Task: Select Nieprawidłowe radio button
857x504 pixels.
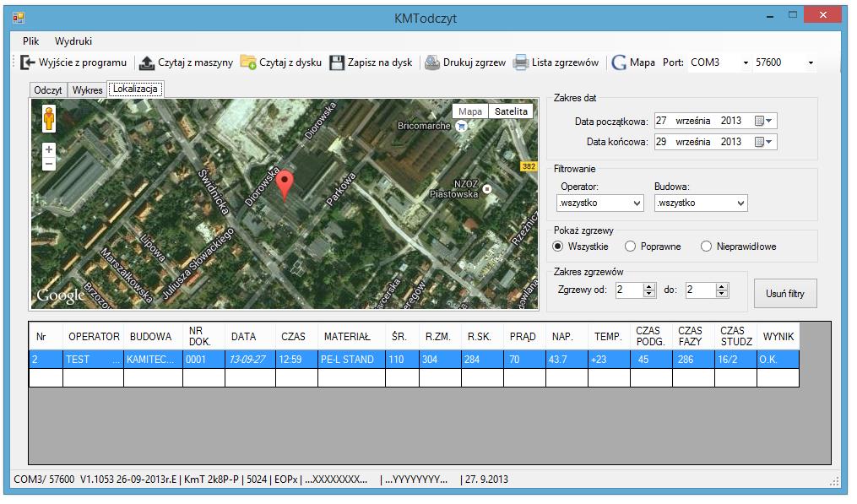Action: 706,247
